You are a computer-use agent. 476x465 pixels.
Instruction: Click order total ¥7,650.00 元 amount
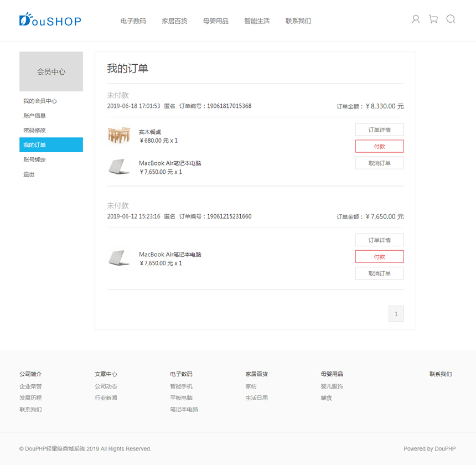385,216
